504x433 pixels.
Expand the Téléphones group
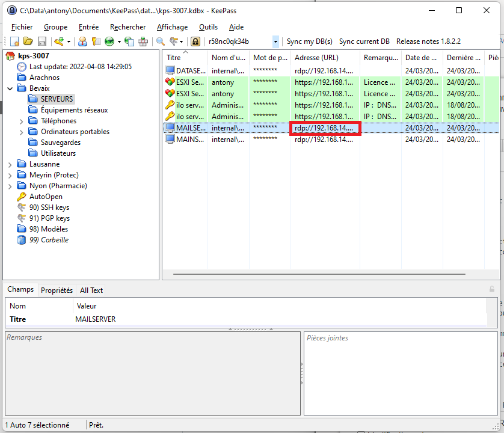(21, 121)
